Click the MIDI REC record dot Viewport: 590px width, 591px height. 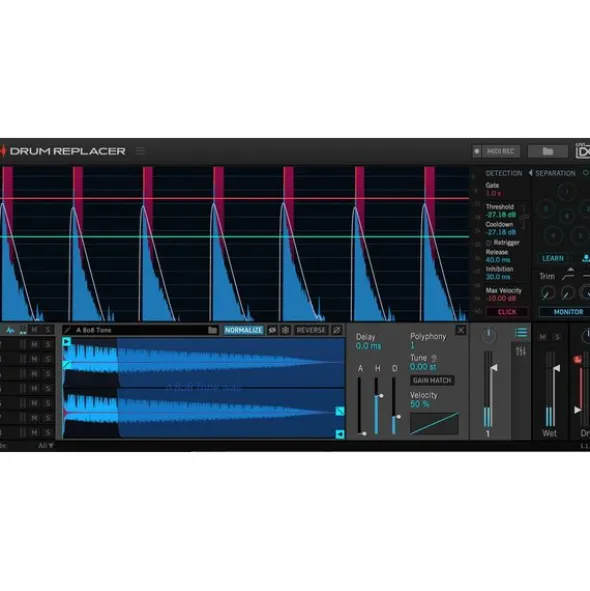click(x=477, y=151)
